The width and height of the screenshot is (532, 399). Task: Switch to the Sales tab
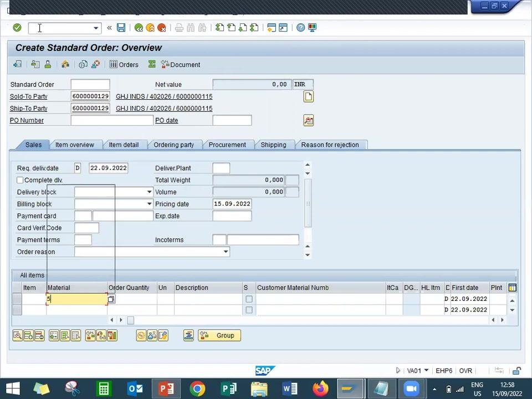point(33,145)
